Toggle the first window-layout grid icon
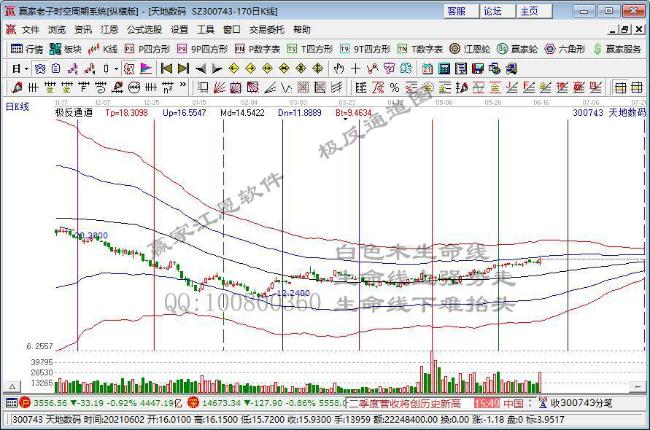Image resolution: width=650 pixels, height=430 pixels. [x=620, y=87]
